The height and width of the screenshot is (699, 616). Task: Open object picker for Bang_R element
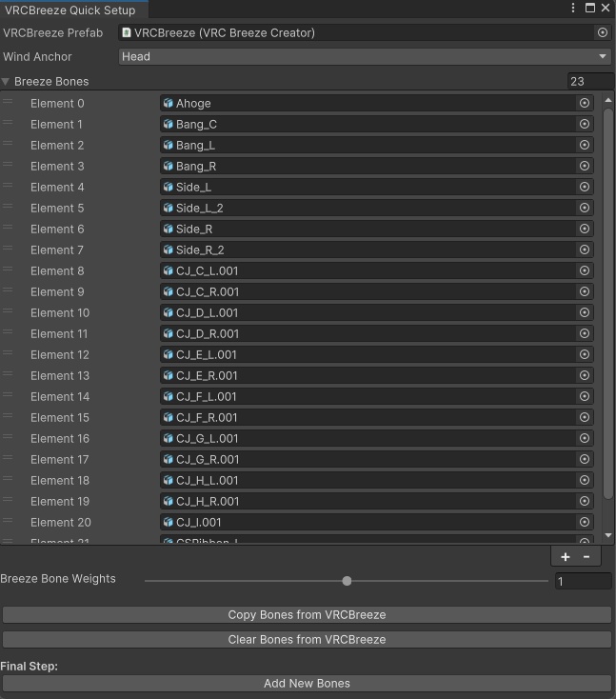pyautogui.click(x=585, y=166)
